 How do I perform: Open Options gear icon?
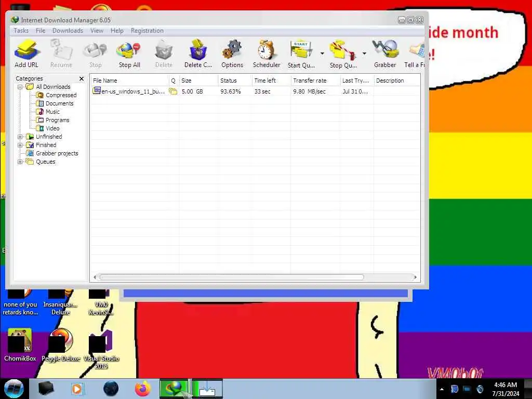(x=232, y=54)
